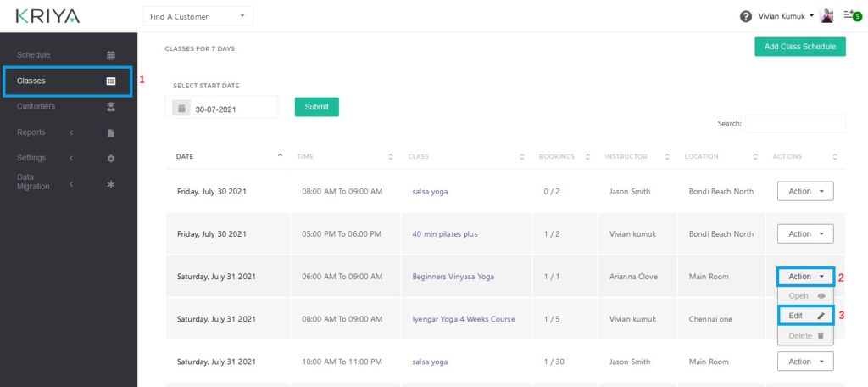Choose Open in the Action menu
This screenshot has height=387, width=868.
pos(805,295)
